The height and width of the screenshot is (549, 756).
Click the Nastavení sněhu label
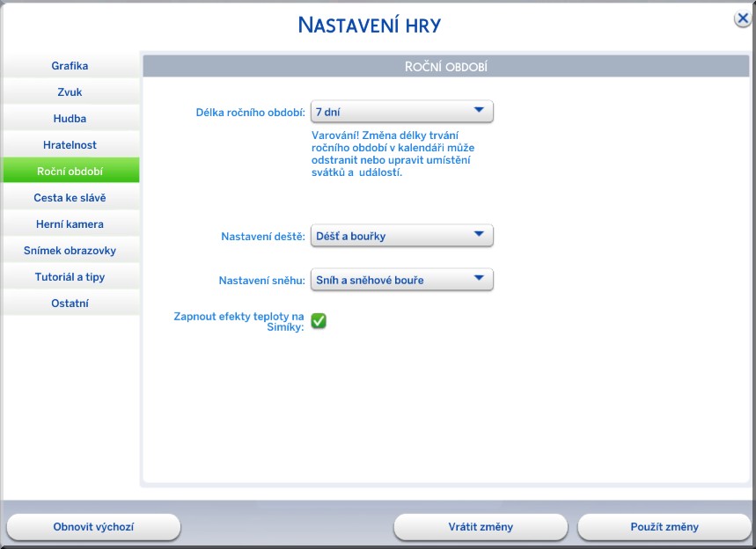click(261, 281)
